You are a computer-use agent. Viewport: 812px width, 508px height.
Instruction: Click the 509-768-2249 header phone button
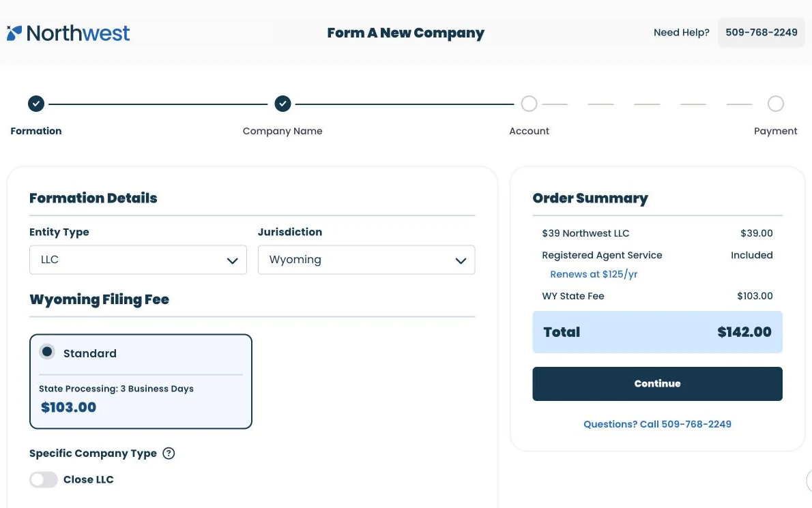tap(762, 33)
